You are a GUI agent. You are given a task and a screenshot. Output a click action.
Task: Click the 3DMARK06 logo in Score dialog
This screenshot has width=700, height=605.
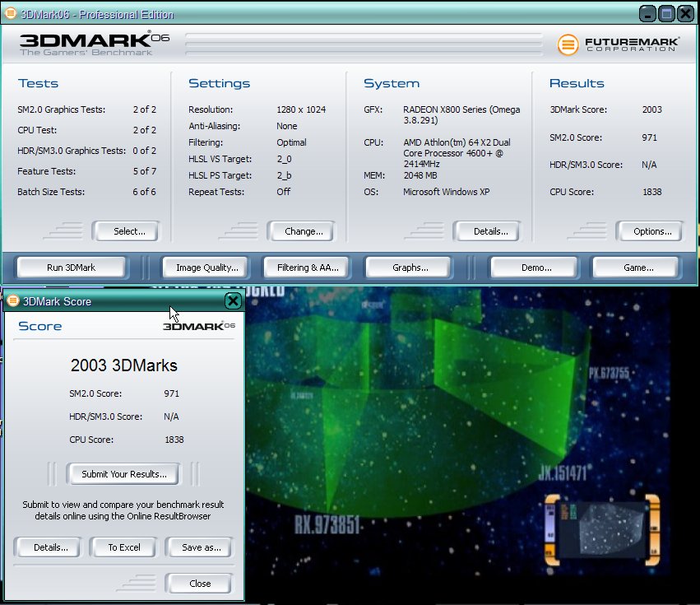coord(199,326)
